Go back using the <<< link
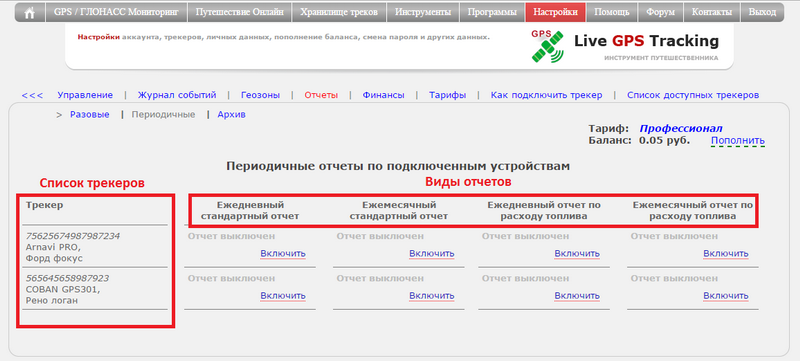The image size is (800, 361). tap(32, 95)
